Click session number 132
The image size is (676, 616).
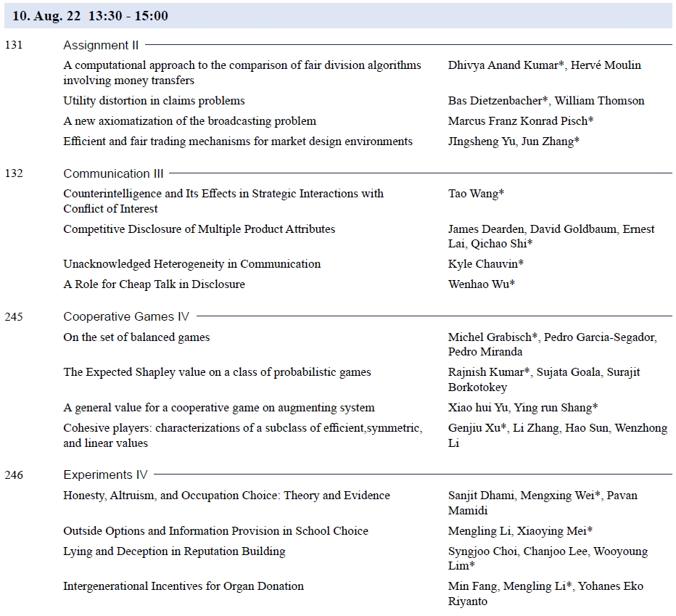click(x=14, y=173)
